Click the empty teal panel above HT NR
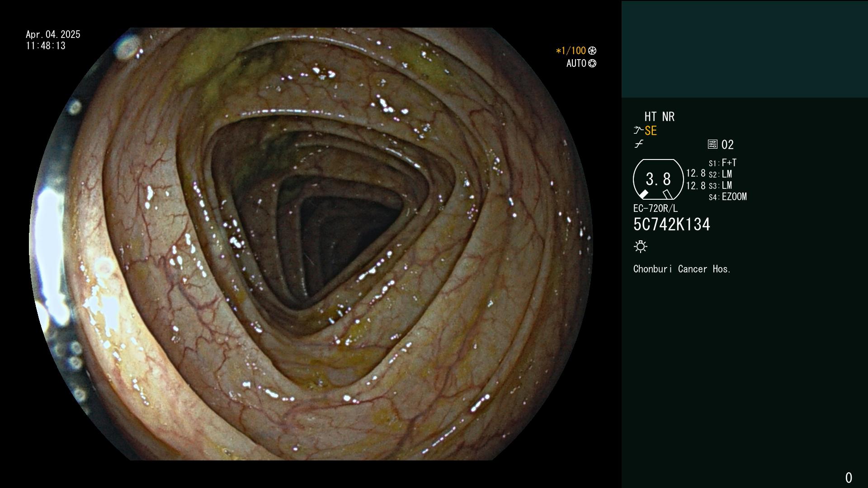Image resolution: width=868 pixels, height=488 pixels. coord(745,49)
